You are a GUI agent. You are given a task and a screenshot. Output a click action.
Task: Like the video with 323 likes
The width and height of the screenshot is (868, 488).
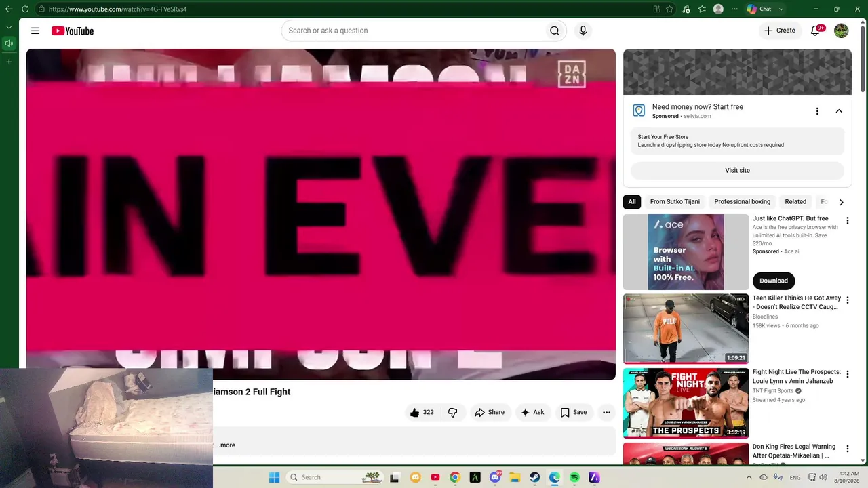click(x=422, y=412)
